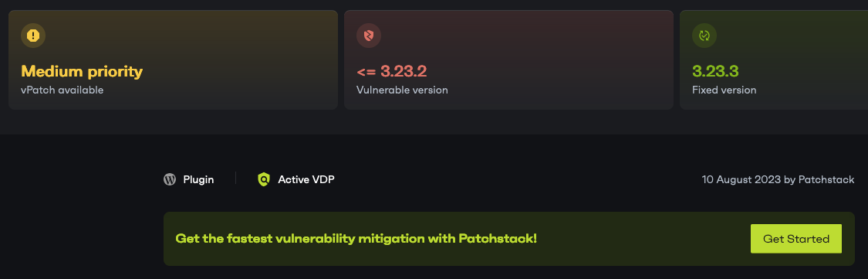Click the red broken shield icon
Screen dimensions: 868x279
(x=369, y=36)
